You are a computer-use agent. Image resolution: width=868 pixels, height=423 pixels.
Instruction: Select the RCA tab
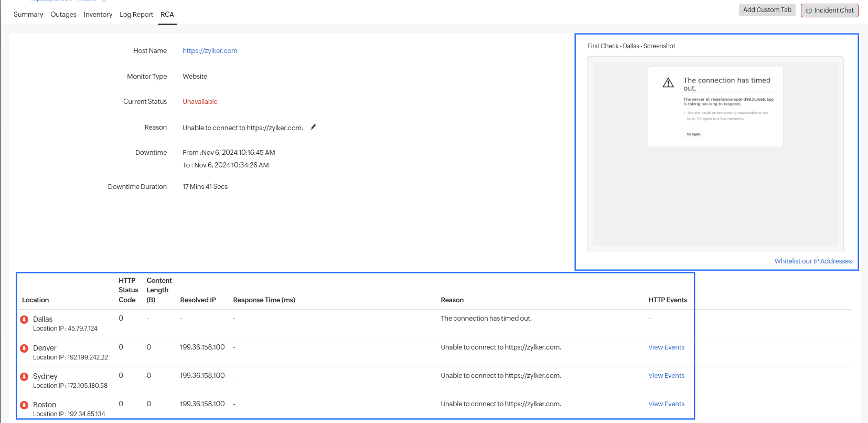tap(167, 14)
